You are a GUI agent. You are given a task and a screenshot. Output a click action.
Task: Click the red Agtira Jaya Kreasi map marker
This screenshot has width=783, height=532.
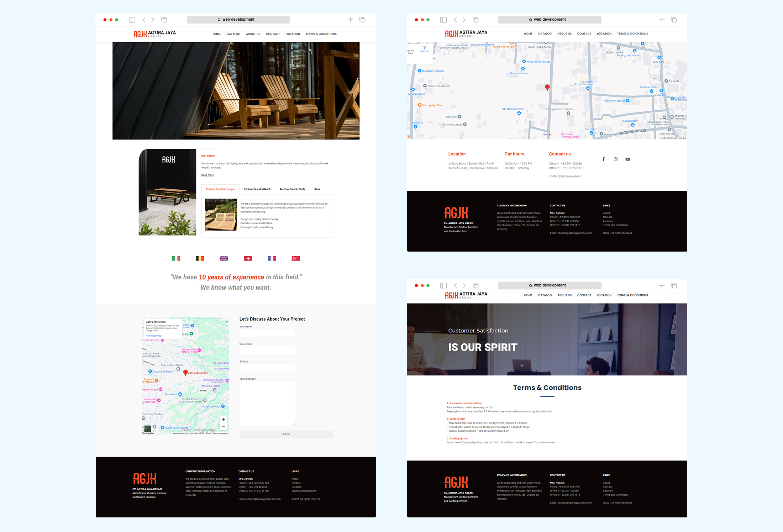[x=185, y=373]
